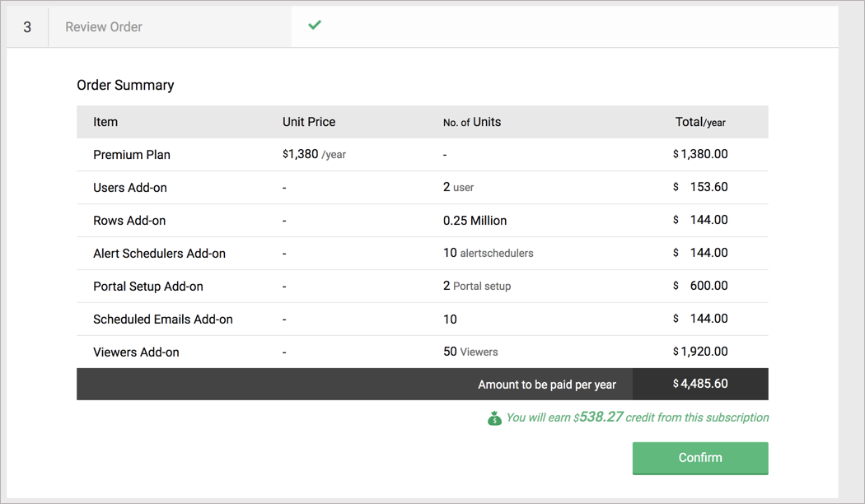
Task: Click the Confirm button
Action: pos(699,458)
